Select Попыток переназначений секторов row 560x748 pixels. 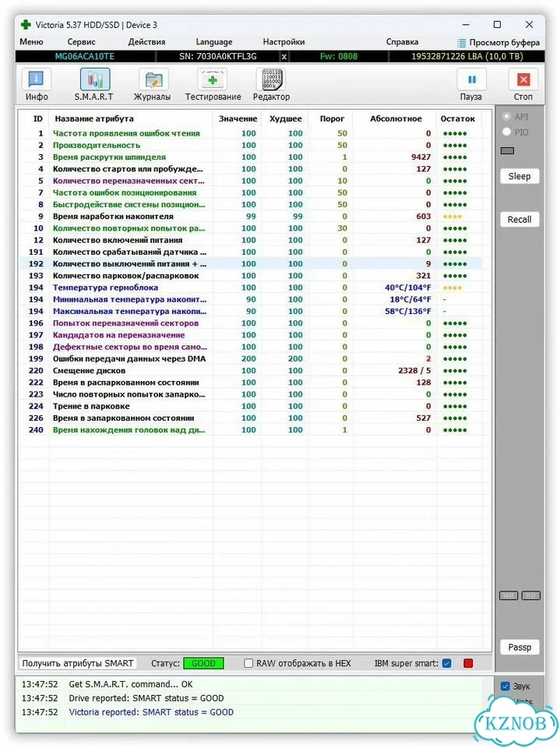pyautogui.click(x=251, y=323)
